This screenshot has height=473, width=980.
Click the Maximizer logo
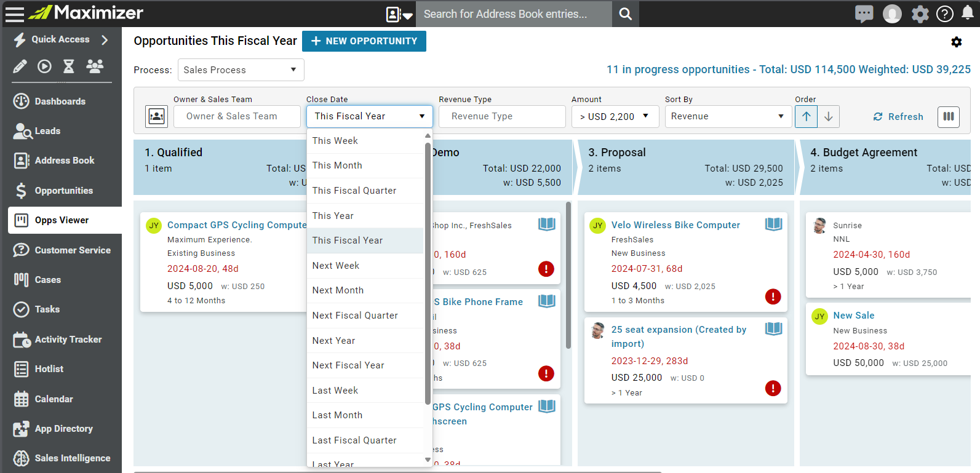click(86, 12)
